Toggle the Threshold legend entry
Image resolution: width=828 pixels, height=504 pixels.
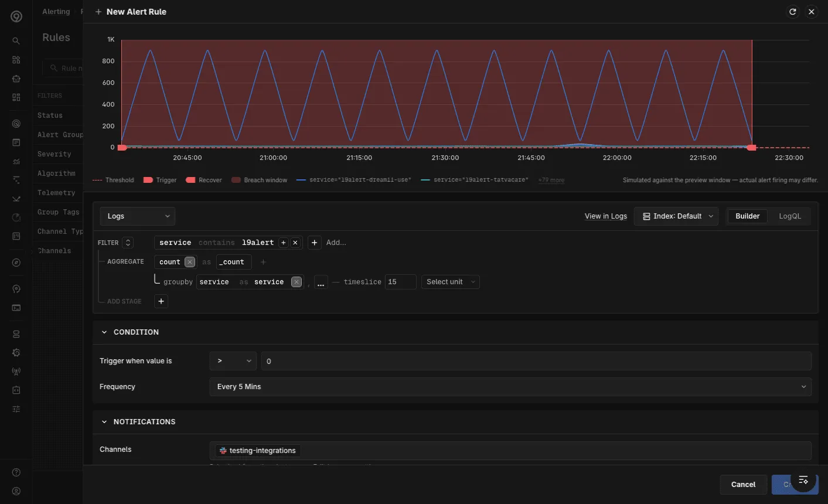click(x=113, y=180)
